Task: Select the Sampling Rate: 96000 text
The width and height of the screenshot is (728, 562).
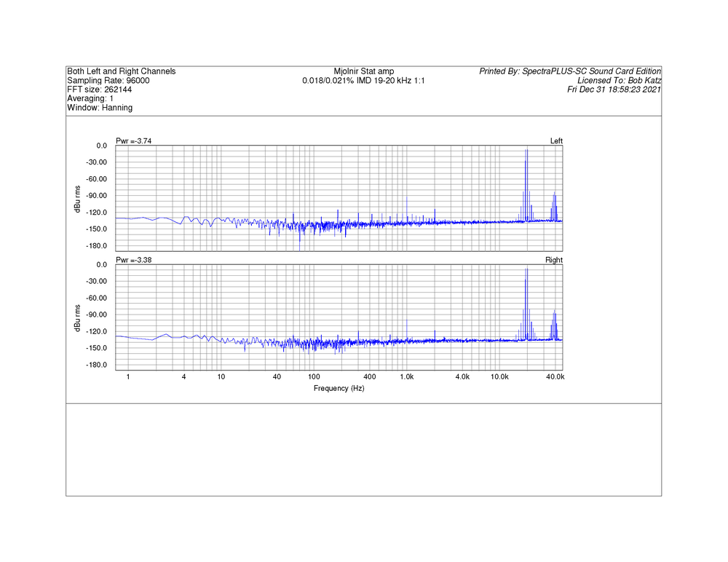Action: (x=108, y=81)
